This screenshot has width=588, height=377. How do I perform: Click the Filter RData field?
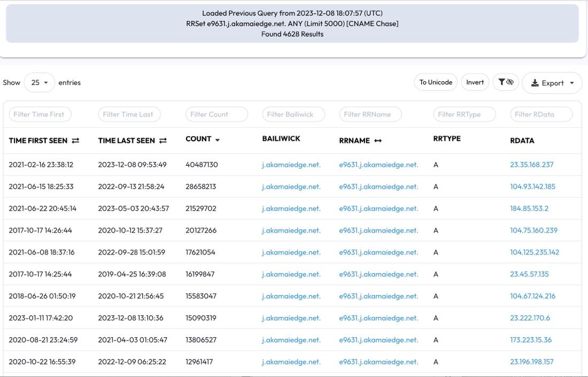click(540, 114)
